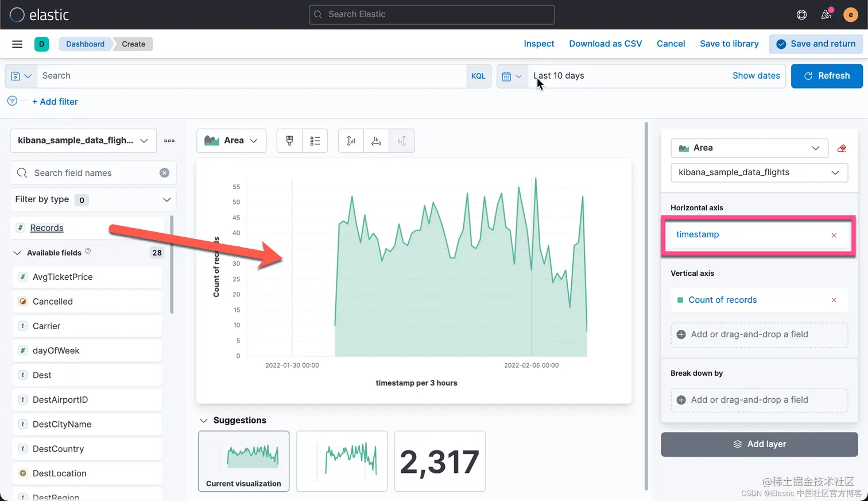Click the field list scrollbar
The height and width of the screenshot is (501, 868).
(x=172, y=265)
